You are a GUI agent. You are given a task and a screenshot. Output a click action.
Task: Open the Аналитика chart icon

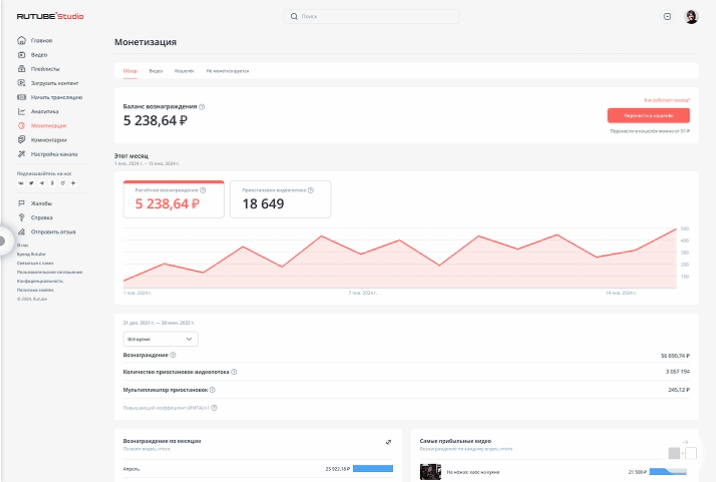click(21, 111)
